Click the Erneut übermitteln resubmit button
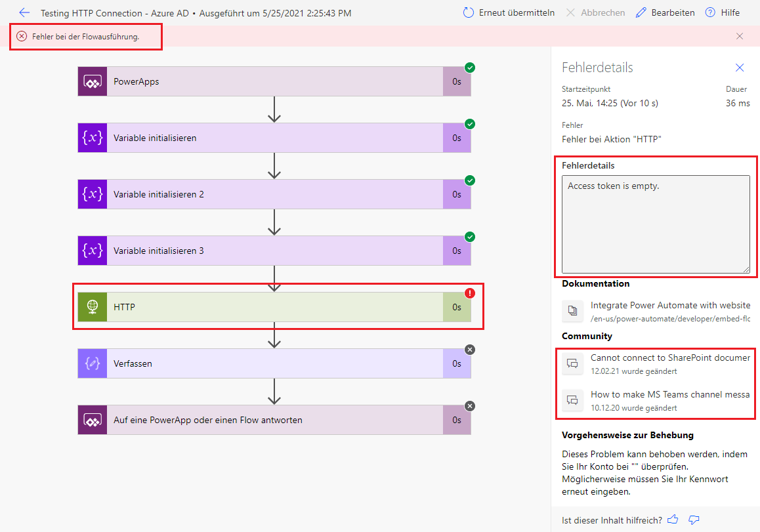The height and width of the screenshot is (532, 760). [x=509, y=12]
